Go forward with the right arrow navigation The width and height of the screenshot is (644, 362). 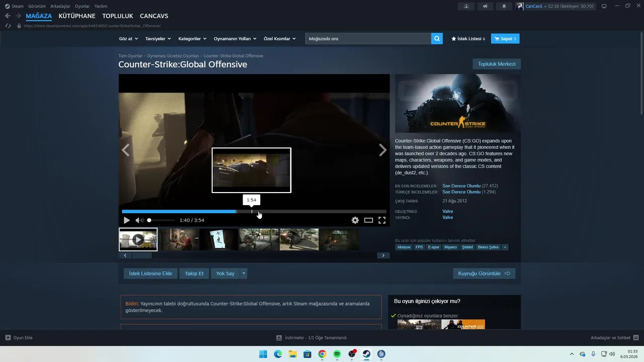point(18,16)
